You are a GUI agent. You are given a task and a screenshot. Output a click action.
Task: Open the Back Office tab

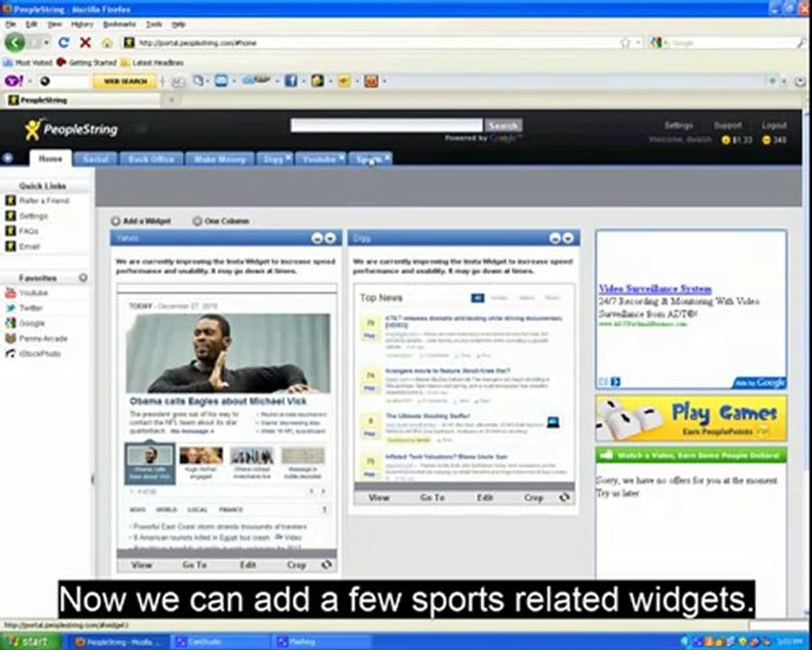(x=152, y=159)
